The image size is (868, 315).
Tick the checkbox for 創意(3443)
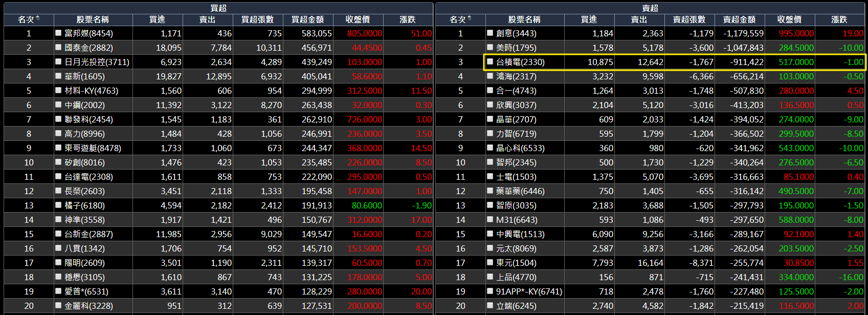pos(490,33)
